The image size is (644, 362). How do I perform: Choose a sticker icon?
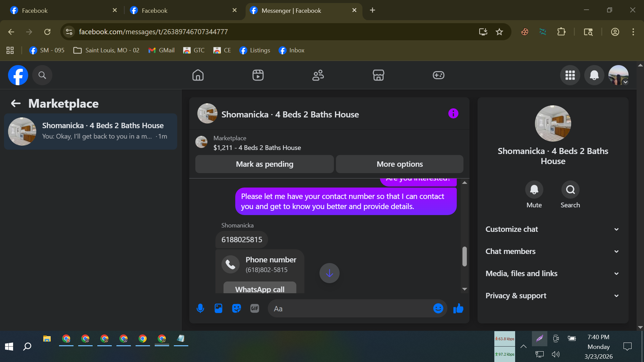click(237, 308)
